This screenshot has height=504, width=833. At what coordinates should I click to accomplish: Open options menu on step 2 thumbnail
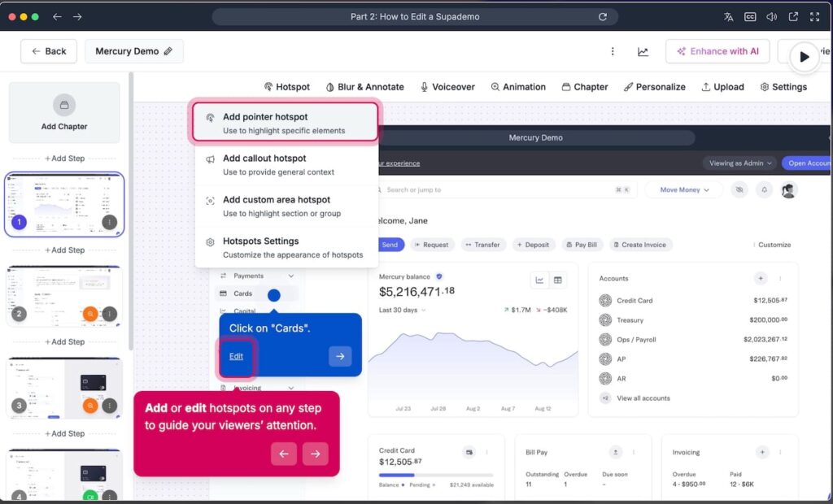pyautogui.click(x=110, y=314)
